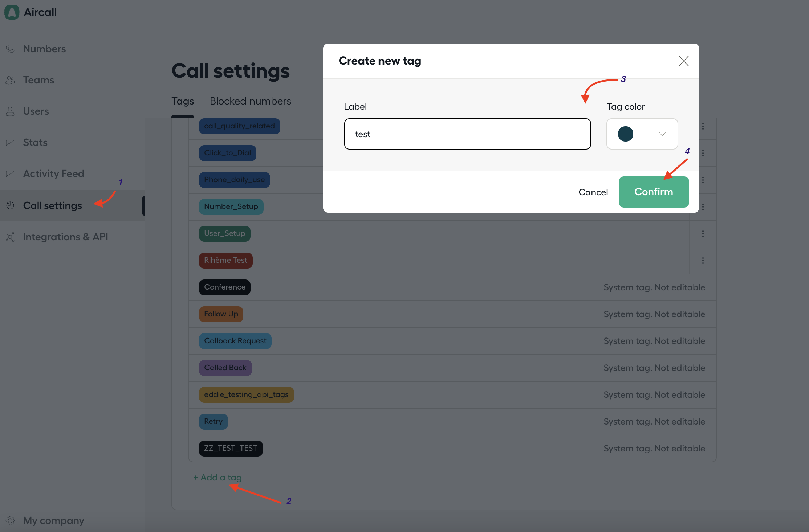Click the eddie_testing_api_tags tag chip
Screen dimensions: 809x532
point(246,394)
